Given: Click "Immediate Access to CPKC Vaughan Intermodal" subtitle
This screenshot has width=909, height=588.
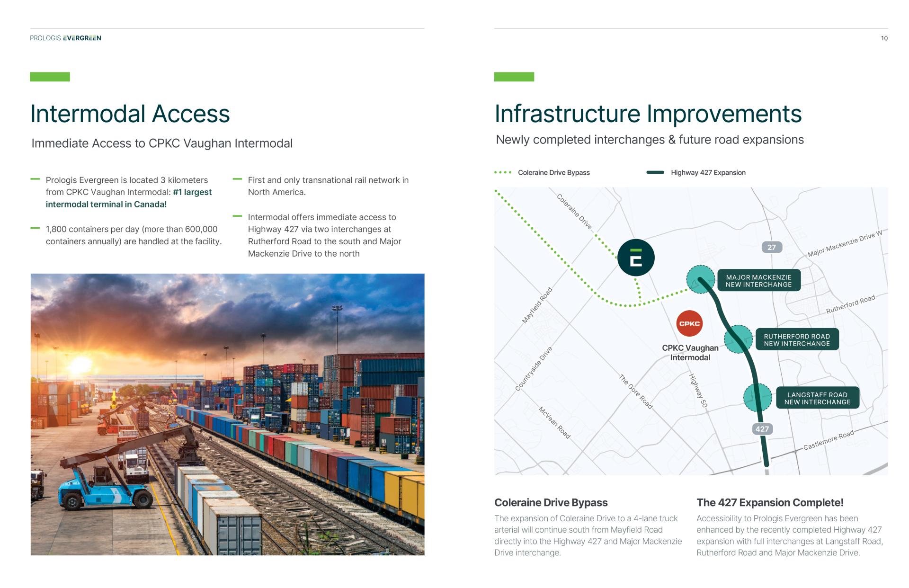Looking at the screenshot, I should [x=162, y=143].
